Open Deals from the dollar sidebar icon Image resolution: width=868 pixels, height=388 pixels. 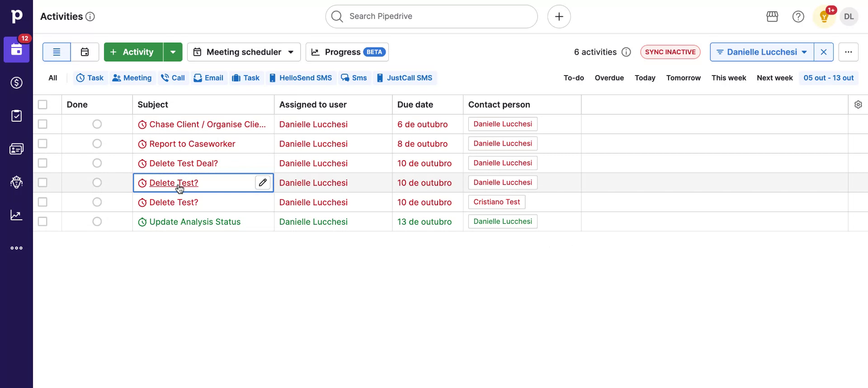click(16, 83)
